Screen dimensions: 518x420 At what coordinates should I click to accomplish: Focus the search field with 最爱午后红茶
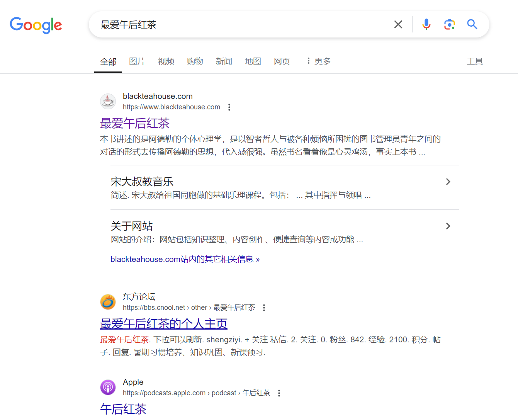point(243,25)
